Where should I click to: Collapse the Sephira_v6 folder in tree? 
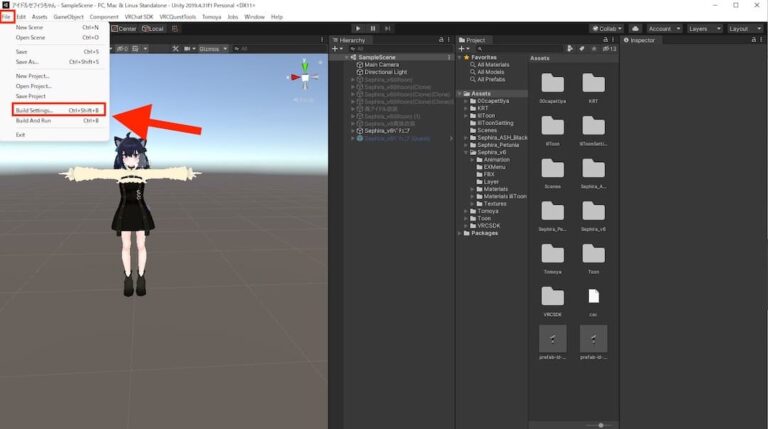(x=466, y=152)
